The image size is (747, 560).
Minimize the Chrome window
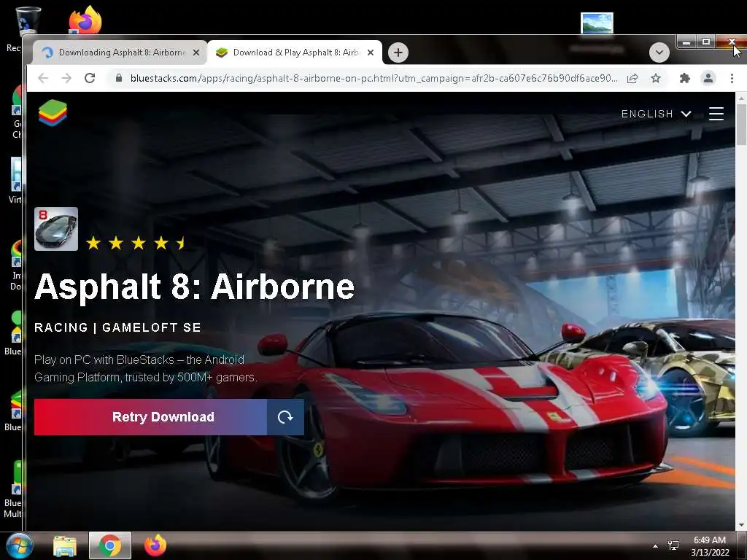click(686, 42)
